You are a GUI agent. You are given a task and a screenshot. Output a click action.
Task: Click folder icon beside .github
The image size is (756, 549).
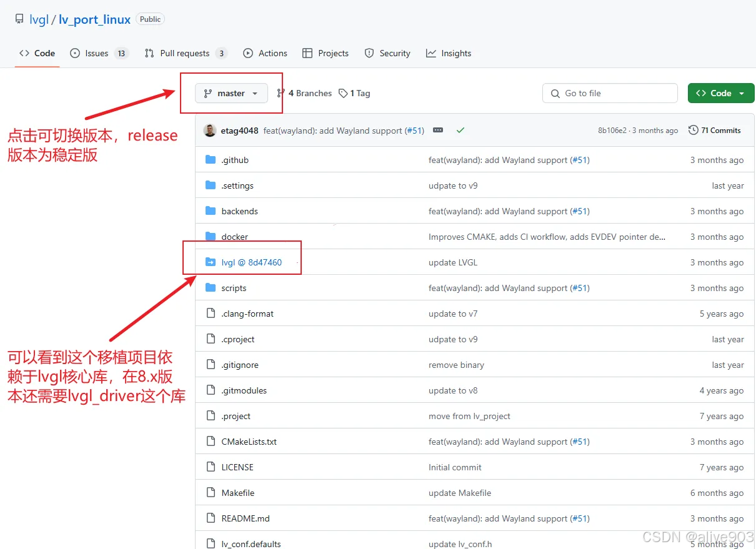[211, 160]
